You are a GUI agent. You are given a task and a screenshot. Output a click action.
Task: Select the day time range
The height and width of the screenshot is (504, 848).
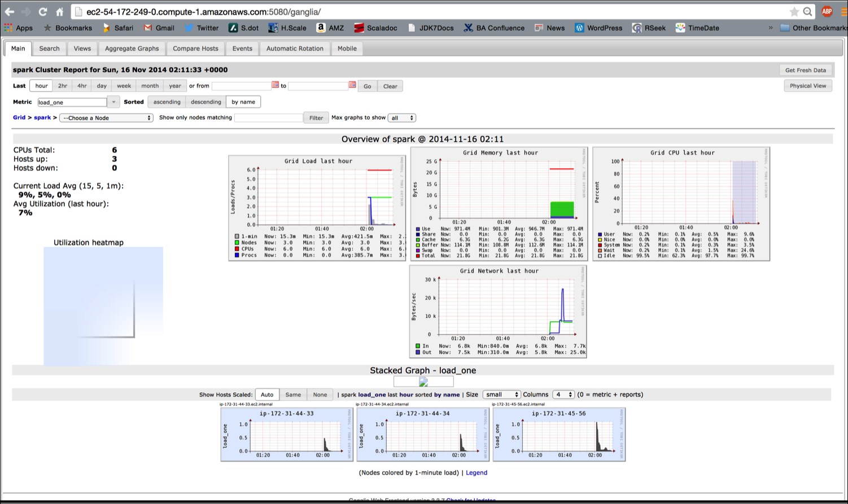102,86
